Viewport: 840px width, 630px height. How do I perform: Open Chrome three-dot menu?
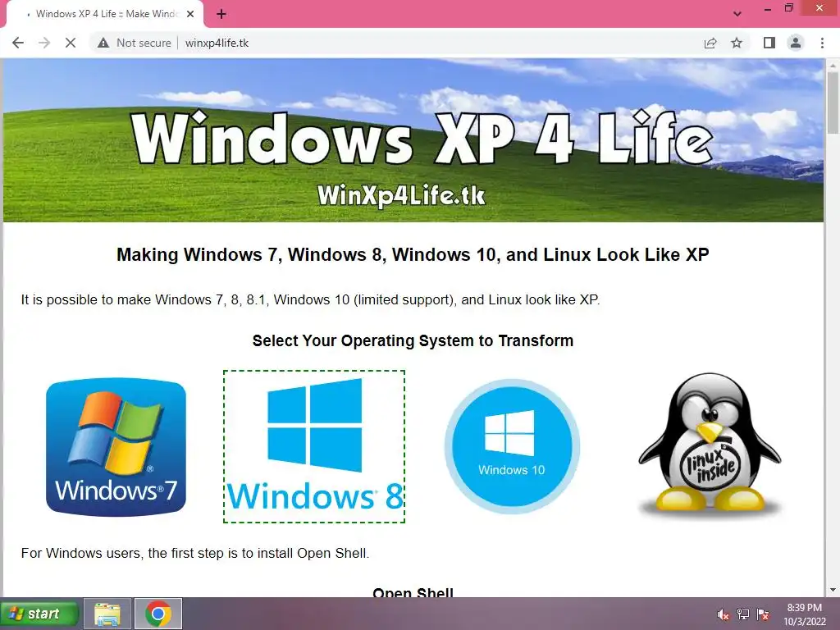pos(822,43)
